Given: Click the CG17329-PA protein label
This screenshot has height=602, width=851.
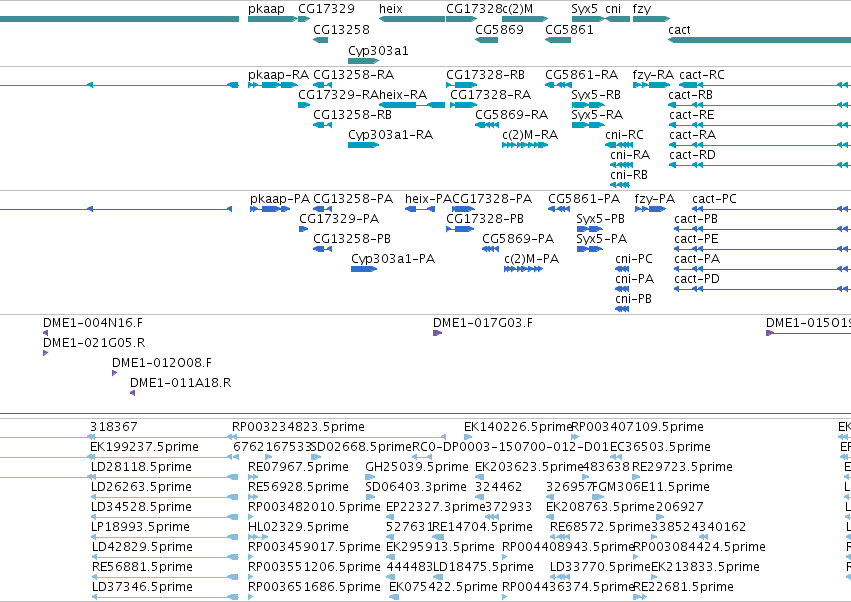Looking at the screenshot, I should pyautogui.click(x=339, y=219).
